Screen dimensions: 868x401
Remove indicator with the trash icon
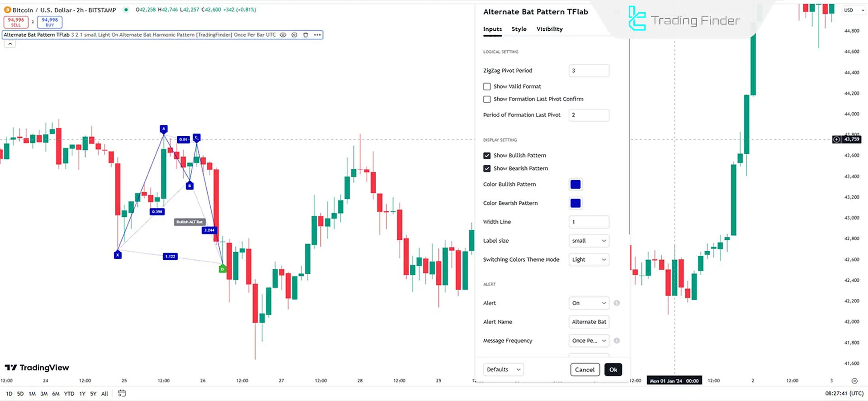coord(306,35)
